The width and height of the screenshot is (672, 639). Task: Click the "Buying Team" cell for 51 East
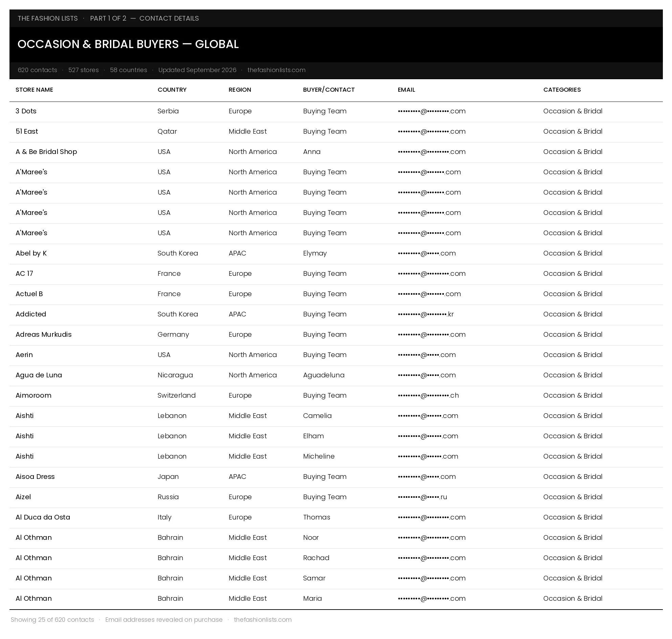pos(324,131)
